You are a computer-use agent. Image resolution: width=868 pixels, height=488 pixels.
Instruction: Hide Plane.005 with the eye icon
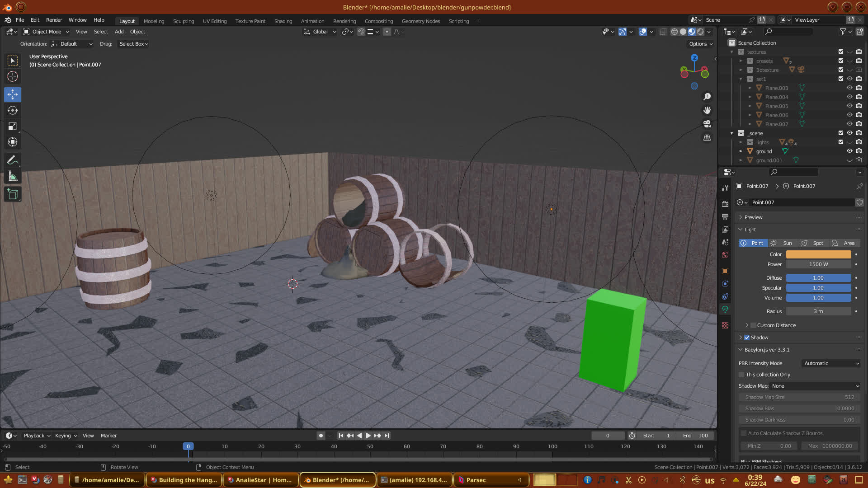coord(849,106)
